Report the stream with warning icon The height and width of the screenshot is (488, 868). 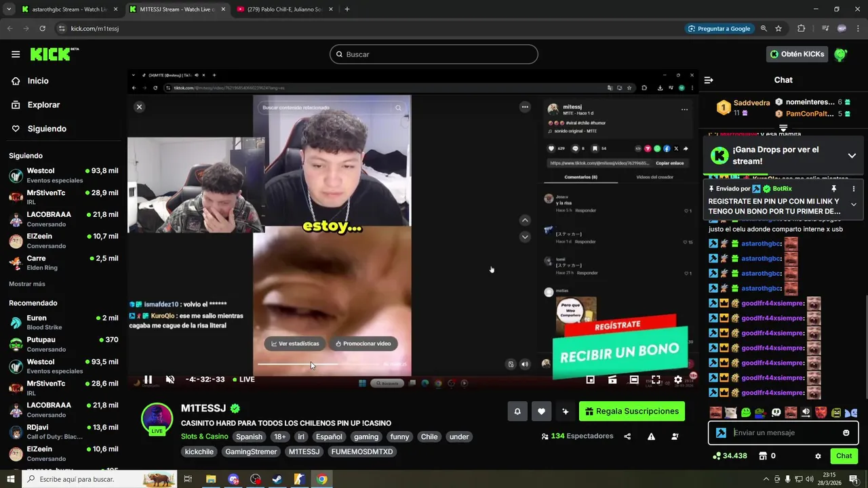[x=651, y=436]
